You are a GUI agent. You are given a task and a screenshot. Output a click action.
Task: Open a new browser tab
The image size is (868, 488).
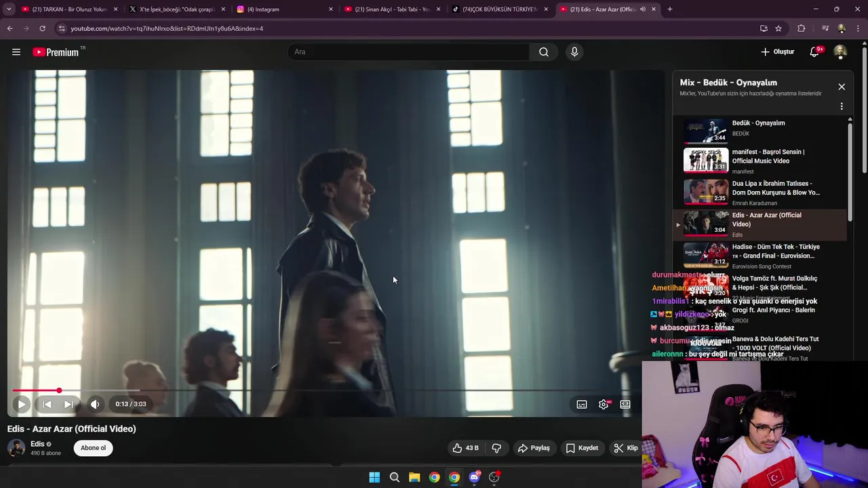pos(670,9)
